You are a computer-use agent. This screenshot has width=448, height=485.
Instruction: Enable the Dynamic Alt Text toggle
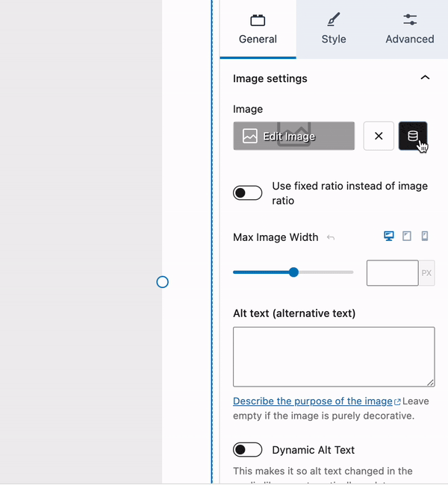247,450
